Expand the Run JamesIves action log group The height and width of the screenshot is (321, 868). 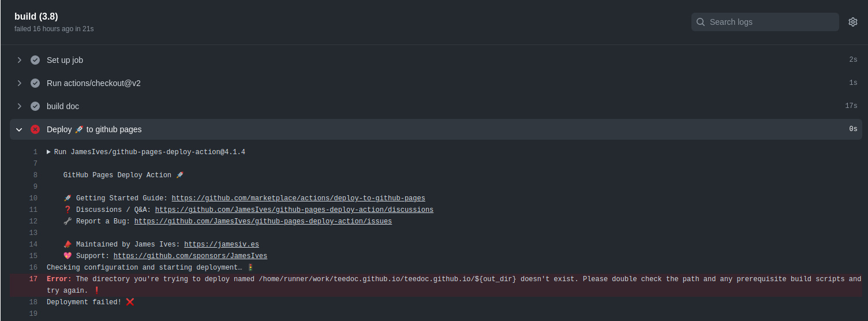pyautogui.click(x=49, y=152)
